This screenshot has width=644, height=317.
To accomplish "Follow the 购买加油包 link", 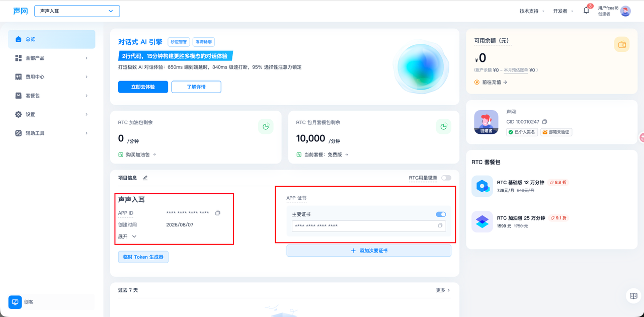I will 141,154.
